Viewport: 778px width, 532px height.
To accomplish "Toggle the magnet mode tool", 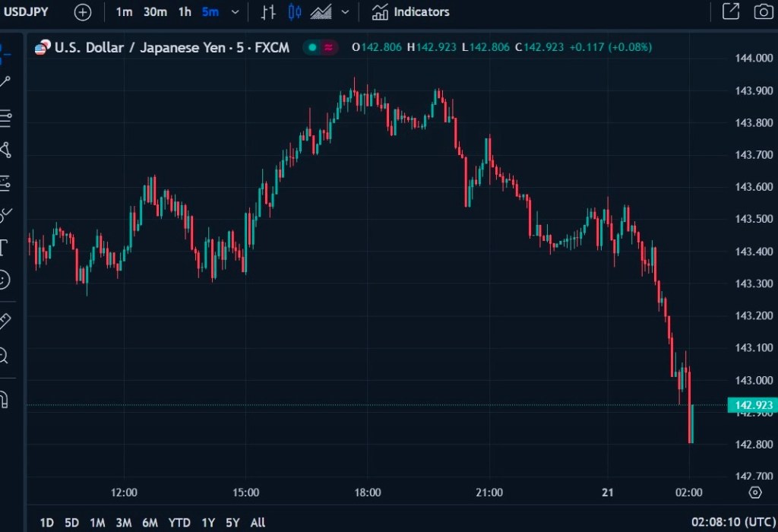I will click(4, 399).
